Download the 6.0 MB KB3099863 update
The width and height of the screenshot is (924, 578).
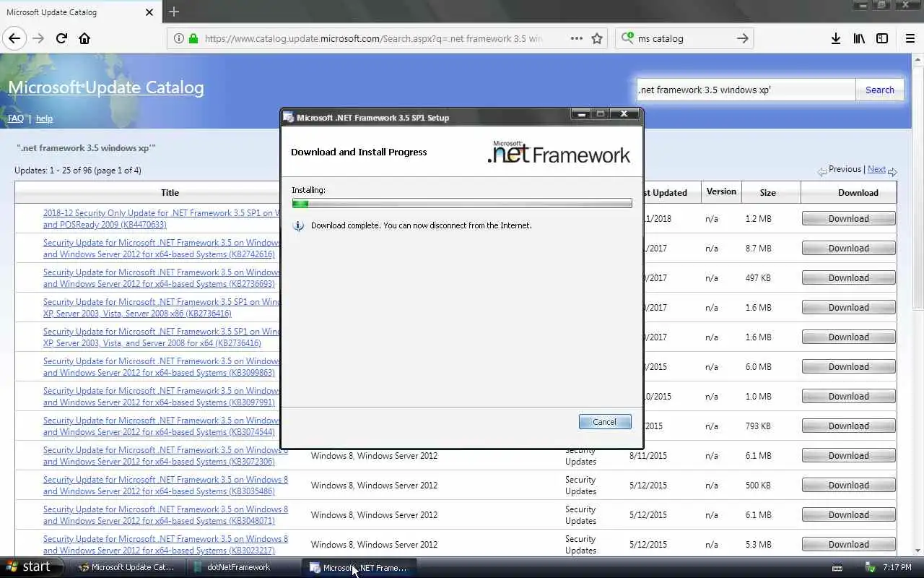[849, 367]
